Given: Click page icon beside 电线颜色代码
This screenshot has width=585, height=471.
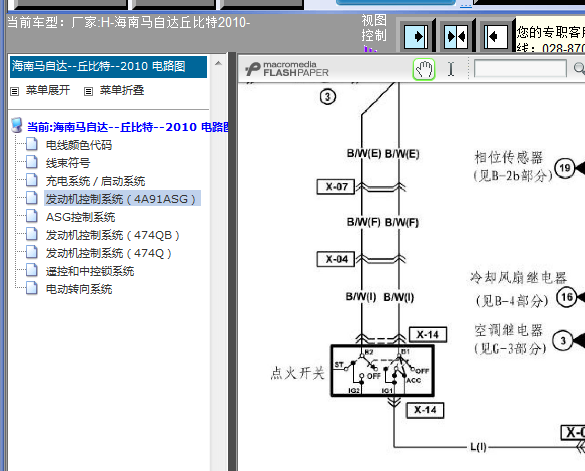Looking at the screenshot, I should 32,144.
